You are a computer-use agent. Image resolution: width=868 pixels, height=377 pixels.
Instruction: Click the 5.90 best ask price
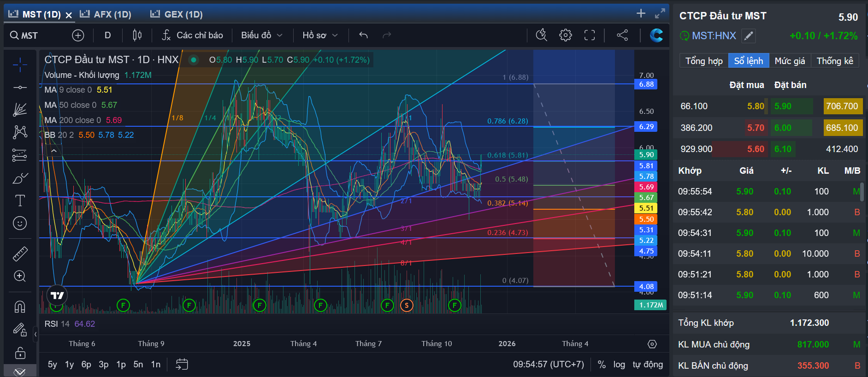click(x=783, y=106)
